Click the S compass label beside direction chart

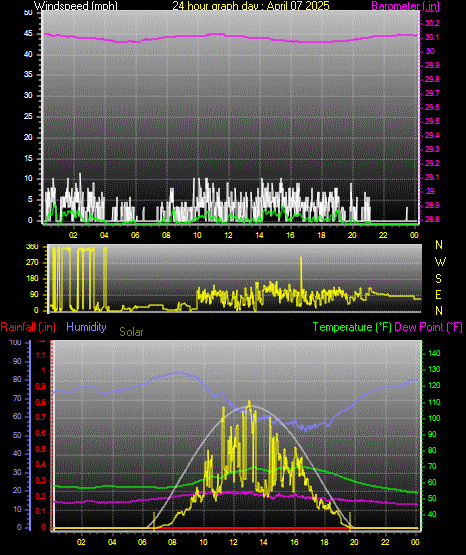point(438,279)
